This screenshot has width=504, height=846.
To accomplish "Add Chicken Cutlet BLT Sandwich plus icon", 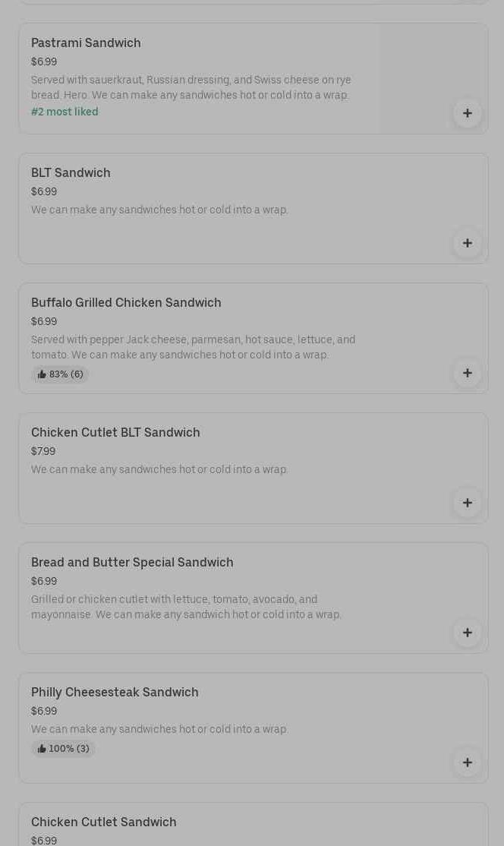I will pos(467,503).
